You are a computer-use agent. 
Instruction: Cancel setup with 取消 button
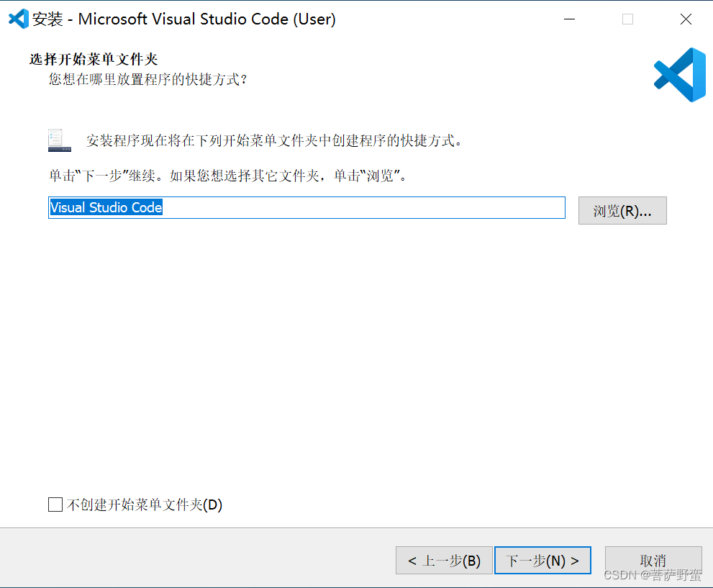653,560
